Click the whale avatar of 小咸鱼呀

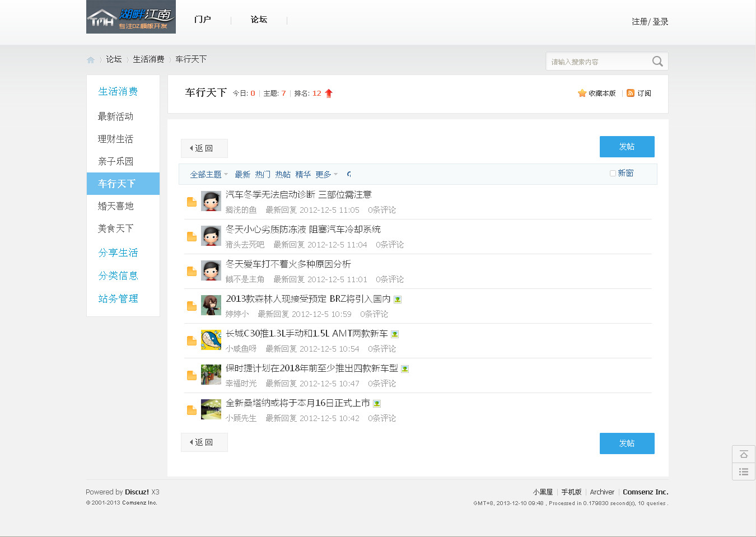(211, 340)
